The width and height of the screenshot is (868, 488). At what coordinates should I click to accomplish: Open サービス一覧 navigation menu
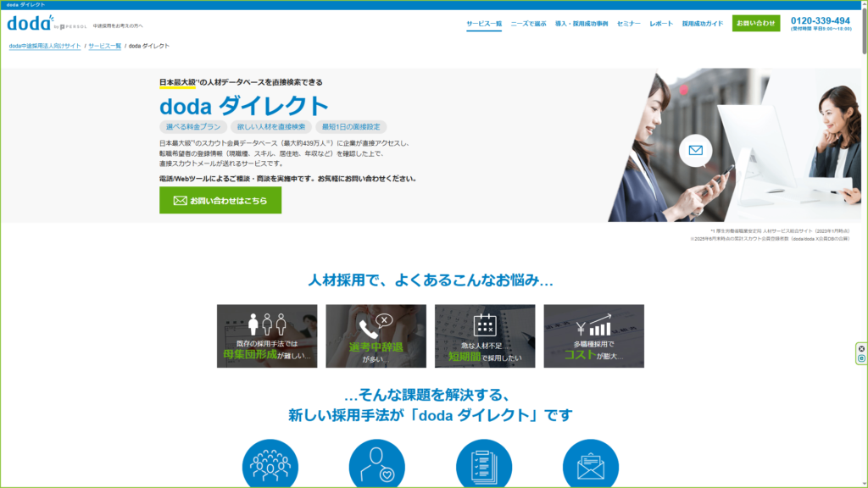click(x=484, y=24)
